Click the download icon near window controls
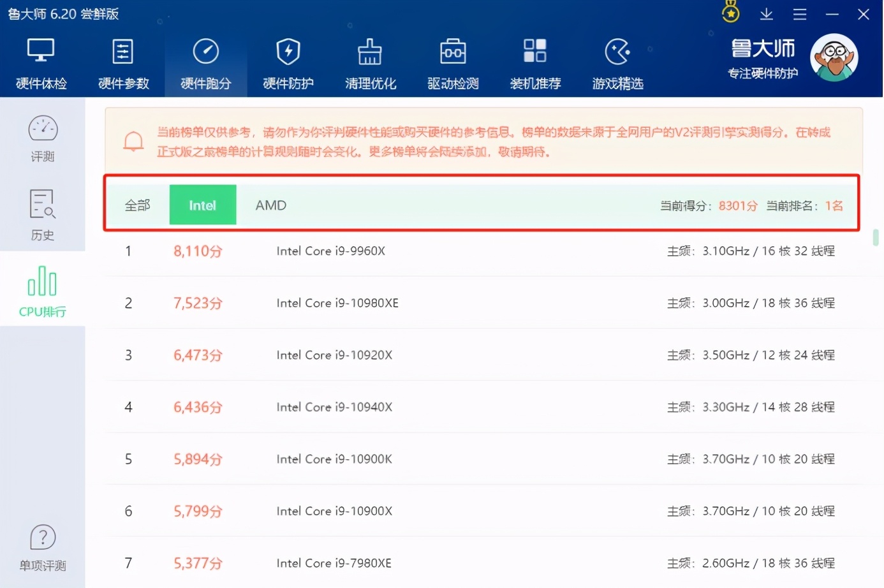 click(x=766, y=13)
